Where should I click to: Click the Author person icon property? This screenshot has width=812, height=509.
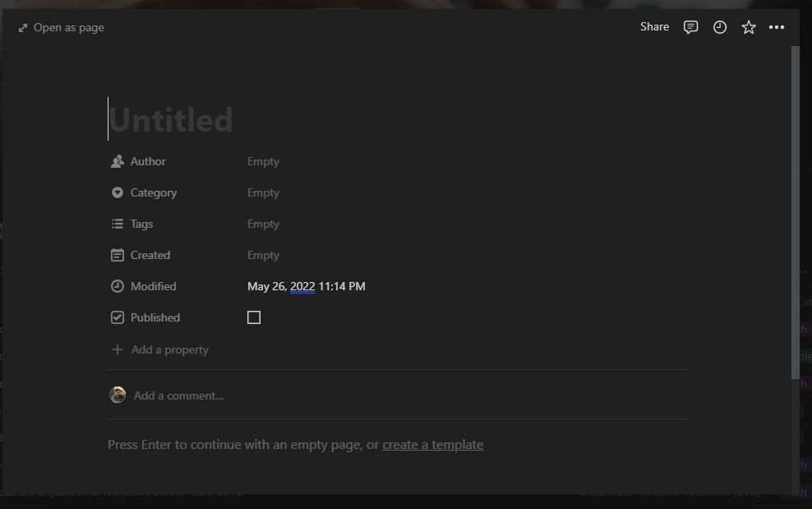point(118,161)
